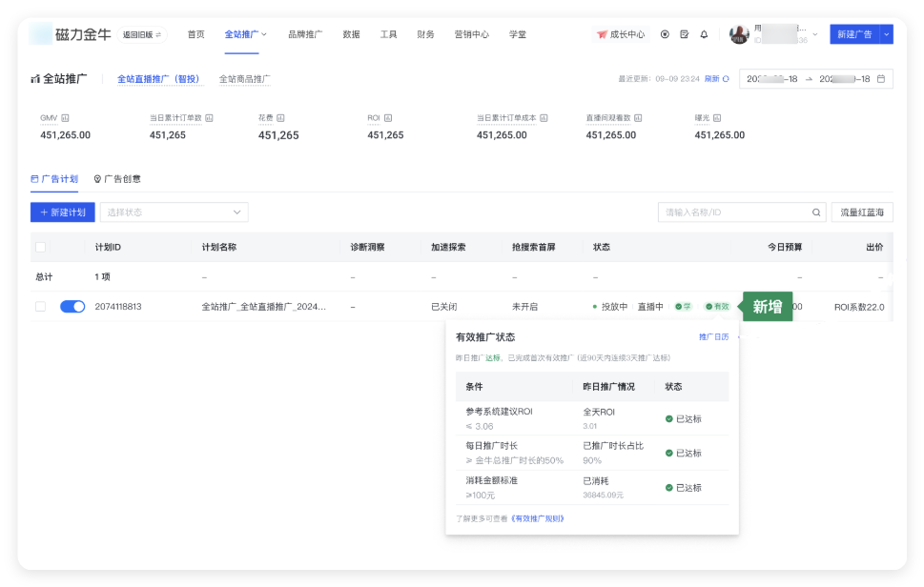
Task: Open the 推广日历 promotion calendar
Action: click(712, 336)
